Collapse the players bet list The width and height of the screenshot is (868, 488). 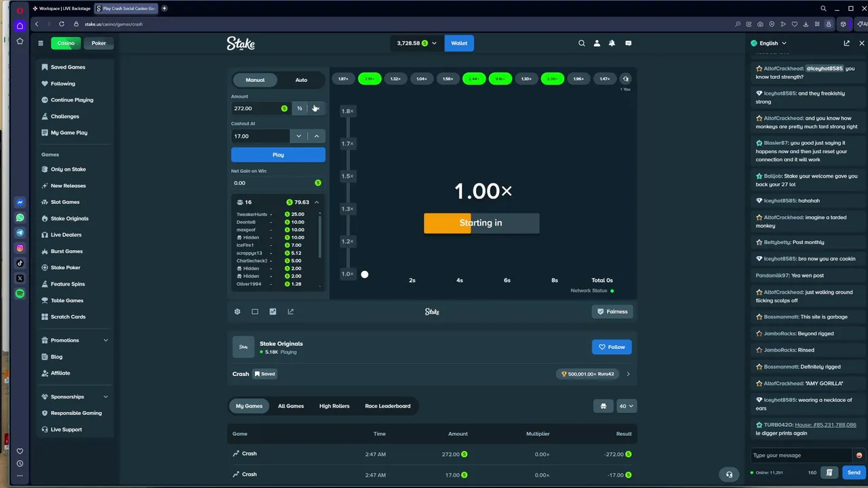[316, 202]
